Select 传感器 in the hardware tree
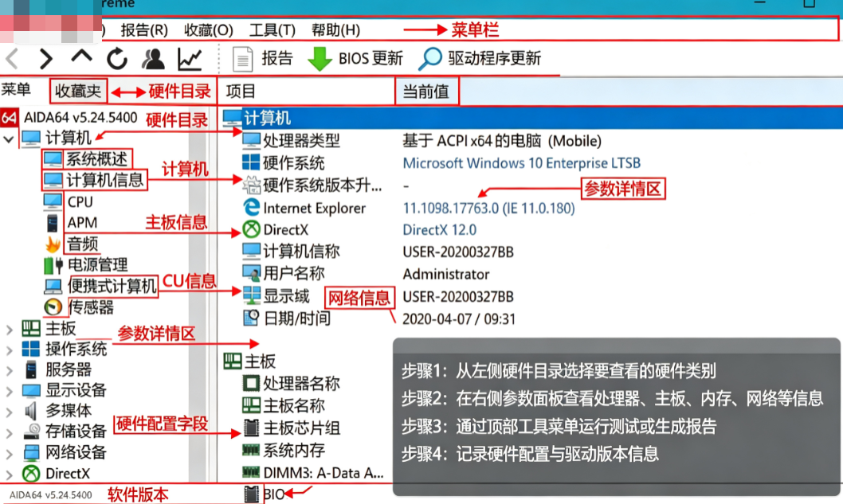This screenshot has width=843, height=504. (91, 307)
